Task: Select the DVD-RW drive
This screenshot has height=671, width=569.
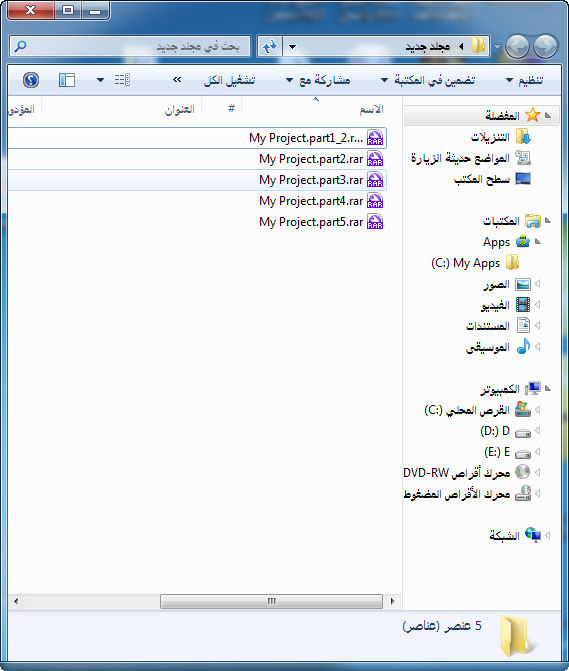Action: [467, 473]
